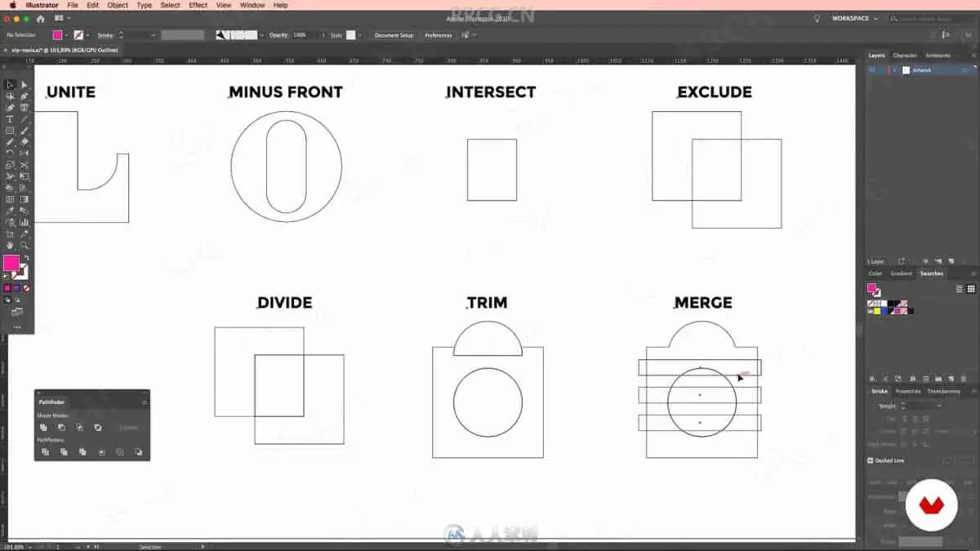The image size is (980, 551).
Task: Click Crop icon in Pathfinders row
Action: tap(101, 451)
